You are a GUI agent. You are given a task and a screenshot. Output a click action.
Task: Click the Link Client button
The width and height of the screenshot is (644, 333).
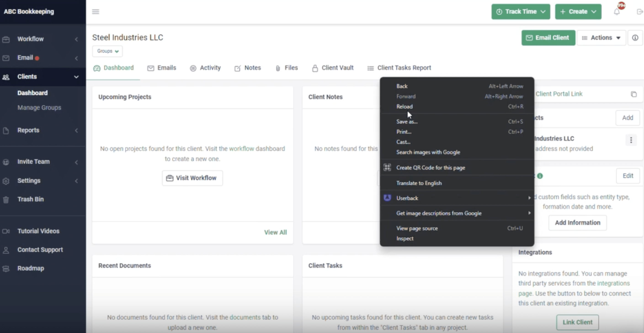(x=577, y=322)
